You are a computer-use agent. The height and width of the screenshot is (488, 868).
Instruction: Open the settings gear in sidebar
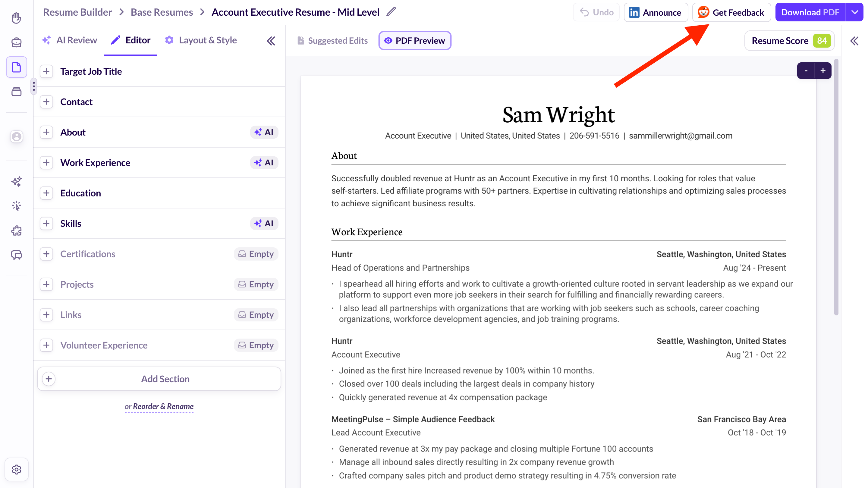coord(16,469)
